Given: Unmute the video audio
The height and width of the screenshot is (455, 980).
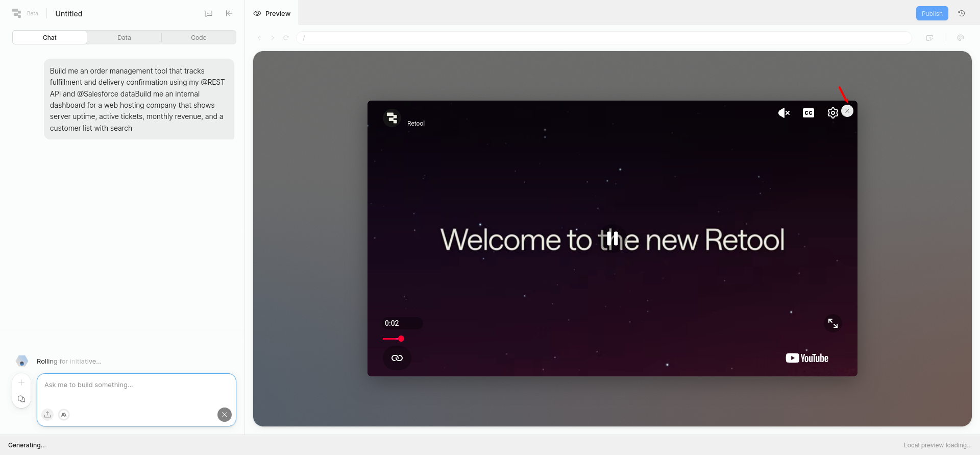Looking at the screenshot, I should 784,113.
